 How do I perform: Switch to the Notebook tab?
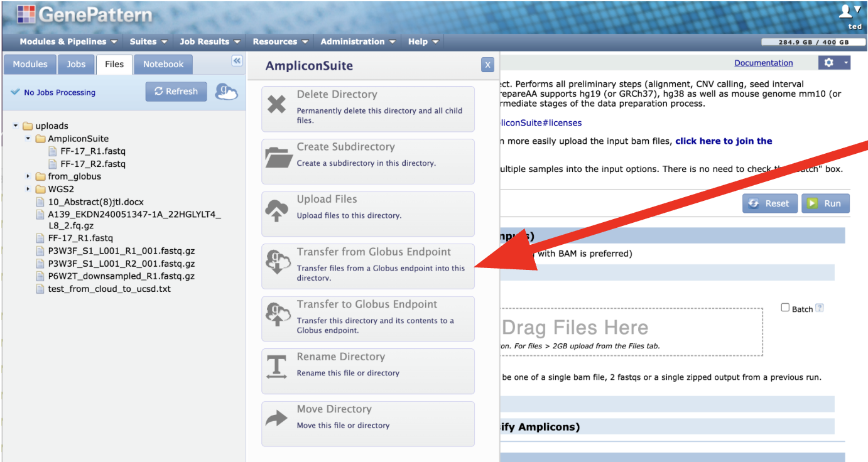coord(163,64)
